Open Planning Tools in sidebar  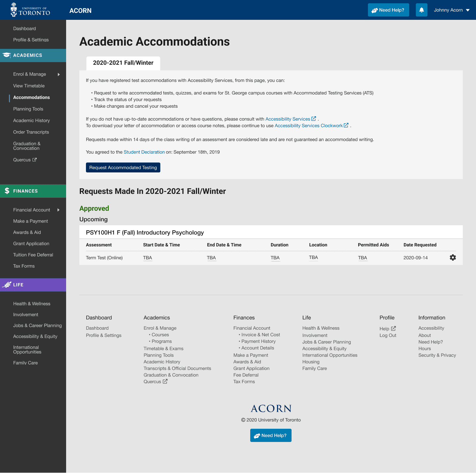(x=28, y=109)
